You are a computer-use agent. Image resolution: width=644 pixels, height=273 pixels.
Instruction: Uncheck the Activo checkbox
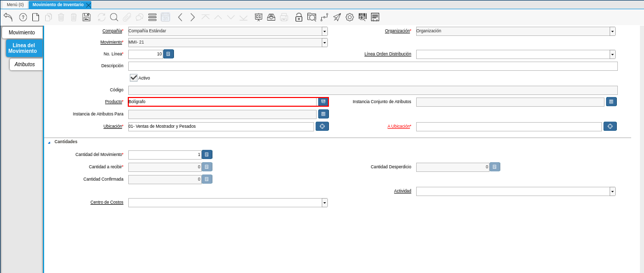point(133,77)
